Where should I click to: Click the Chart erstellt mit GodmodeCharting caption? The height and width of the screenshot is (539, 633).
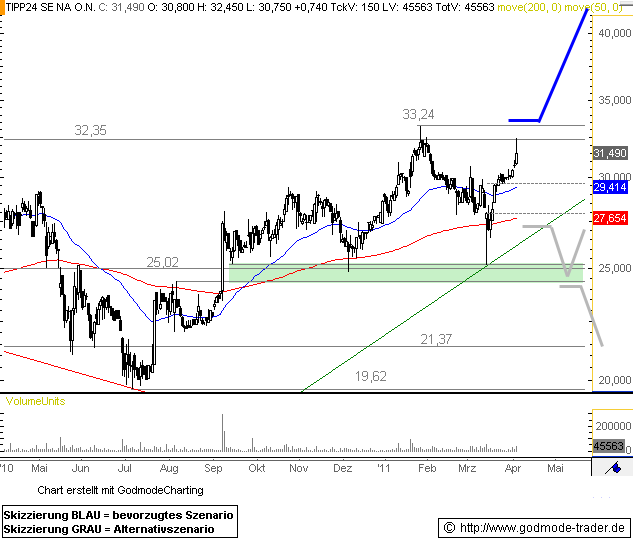click(x=120, y=490)
